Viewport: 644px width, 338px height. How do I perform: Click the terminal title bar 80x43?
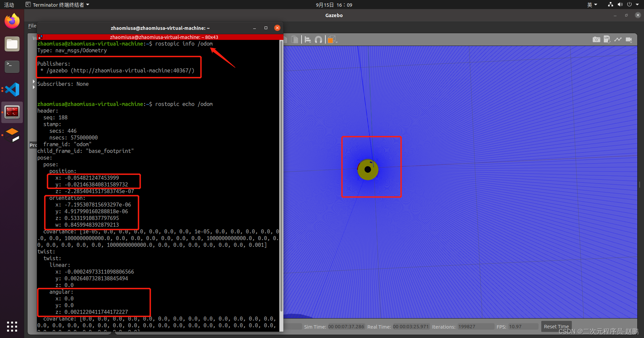[x=160, y=37]
